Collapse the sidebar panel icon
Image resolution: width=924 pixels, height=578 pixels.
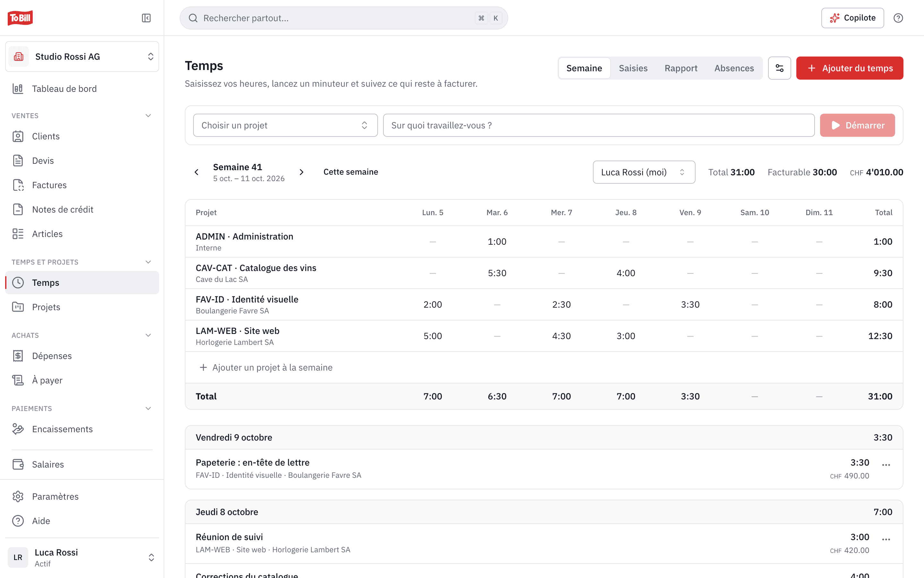coord(146,18)
